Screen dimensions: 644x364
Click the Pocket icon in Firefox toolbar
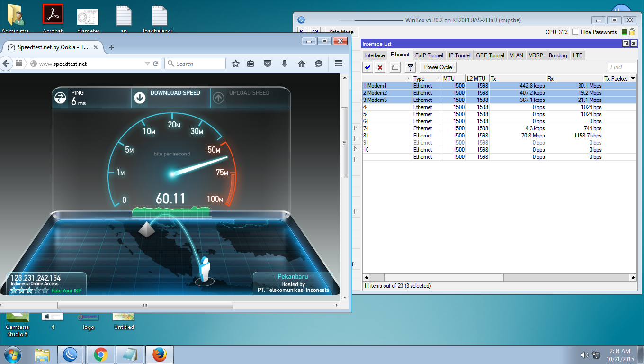click(x=268, y=64)
